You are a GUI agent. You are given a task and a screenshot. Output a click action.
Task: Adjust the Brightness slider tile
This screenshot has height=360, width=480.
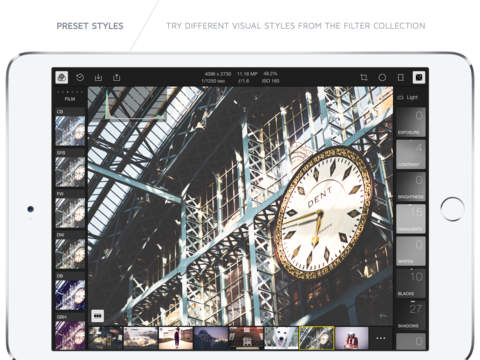point(411,186)
